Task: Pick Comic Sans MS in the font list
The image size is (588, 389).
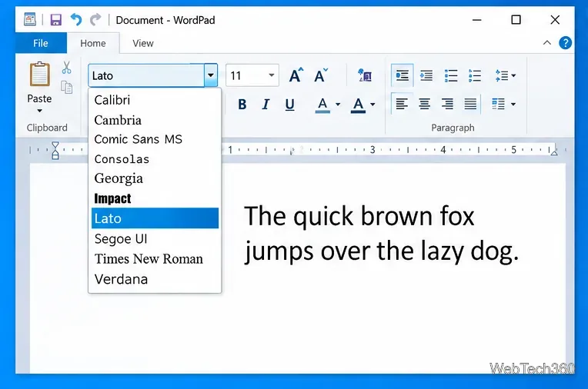Action: pyautogui.click(x=155, y=139)
